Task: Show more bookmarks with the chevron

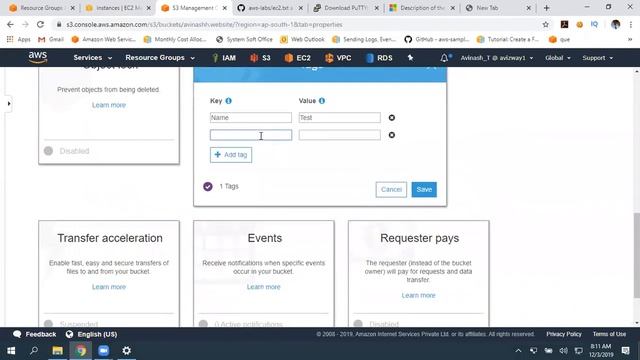Action: click(630, 40)
